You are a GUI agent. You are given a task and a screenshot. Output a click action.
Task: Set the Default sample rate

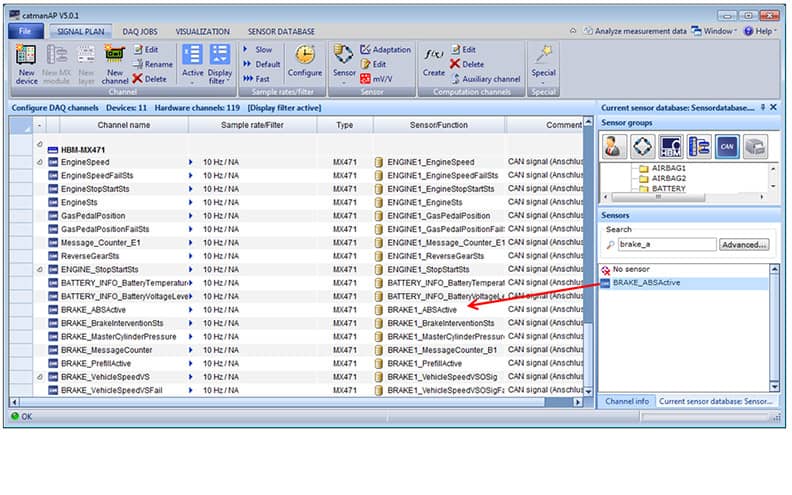[261, 64]
